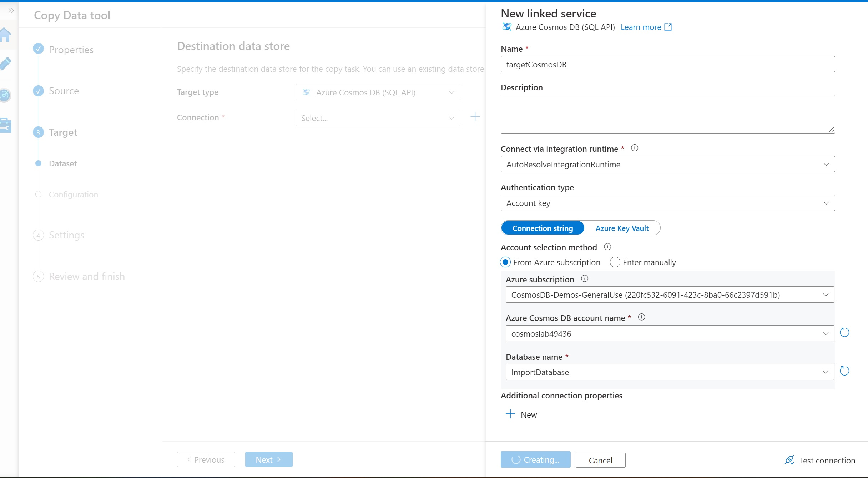This screenshot has height=478, width=868.
Task: Open the Database name dropdown
Action: [670, 372]
